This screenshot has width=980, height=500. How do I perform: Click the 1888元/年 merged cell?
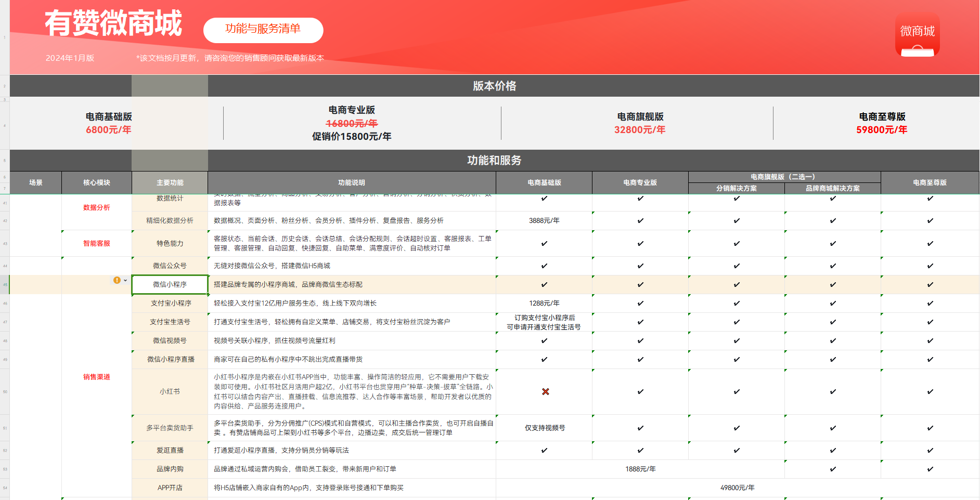coord(640,469)
